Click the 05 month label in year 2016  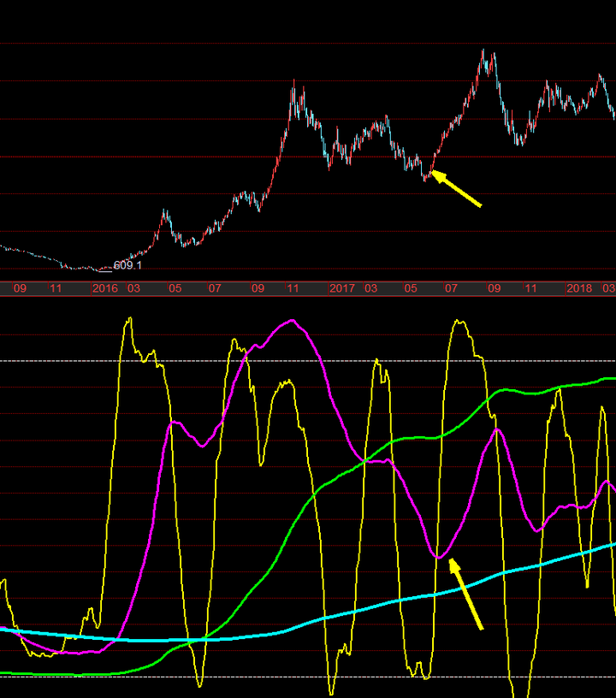pos(175,288)
